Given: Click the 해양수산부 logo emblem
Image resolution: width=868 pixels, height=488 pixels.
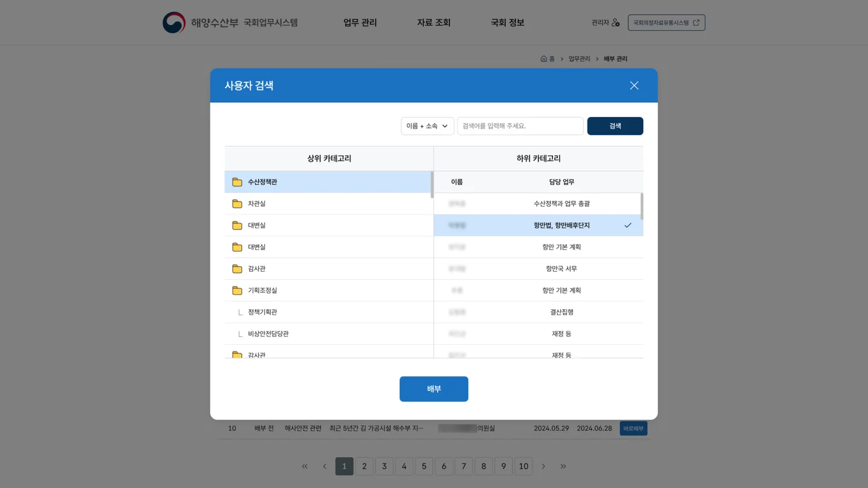Looking at the screenshot, I should coord(174,22).
